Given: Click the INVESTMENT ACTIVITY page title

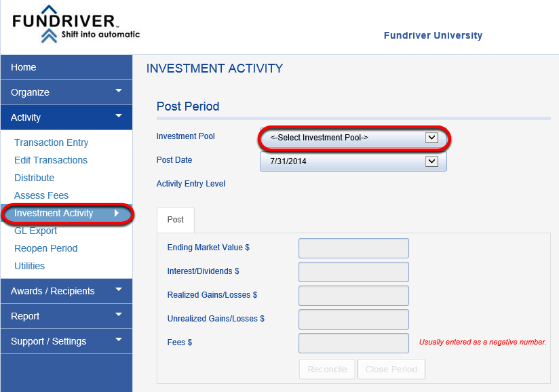Looking at the screenshot, I should click(214, 68).
